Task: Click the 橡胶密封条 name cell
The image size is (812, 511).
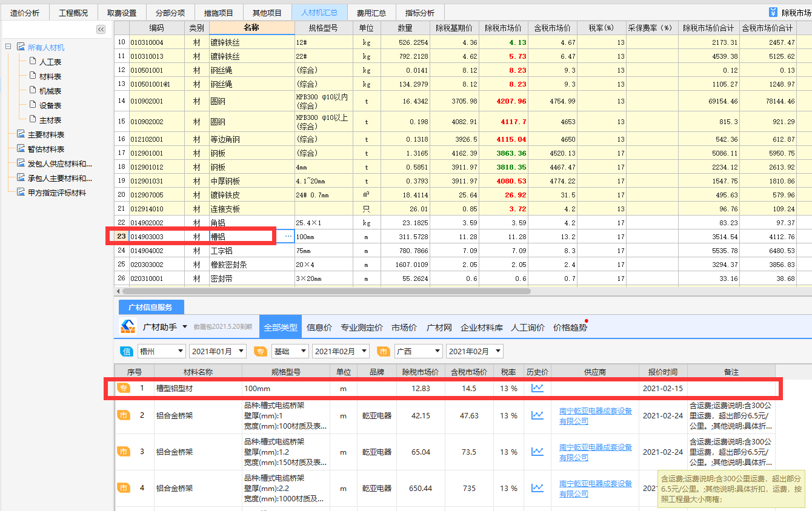Action: (x=252, y=265)
